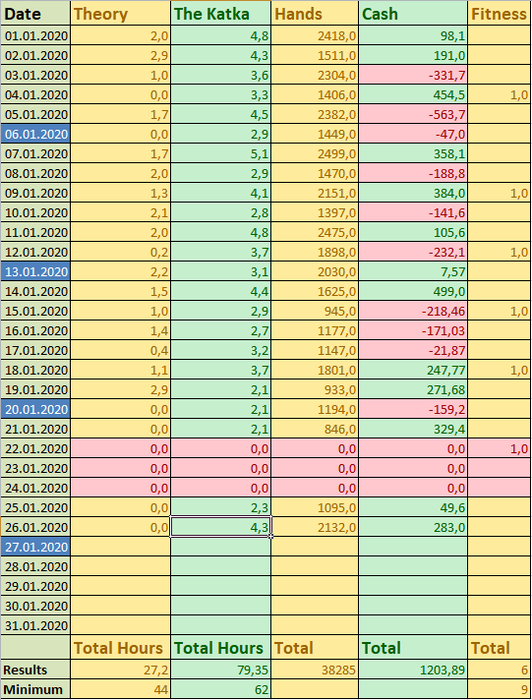Image resolution: width=532 pixels, height=700 pixels.
Task: Click Cash value 283,0
Action: (x=413, y=527)
